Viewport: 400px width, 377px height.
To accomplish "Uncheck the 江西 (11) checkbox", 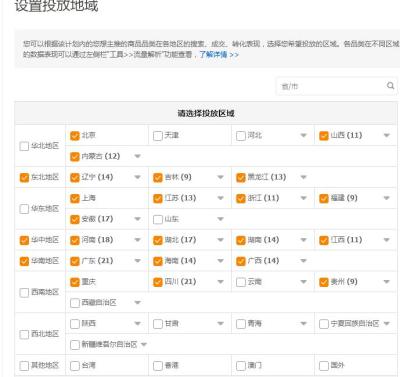I will [324, 240].
